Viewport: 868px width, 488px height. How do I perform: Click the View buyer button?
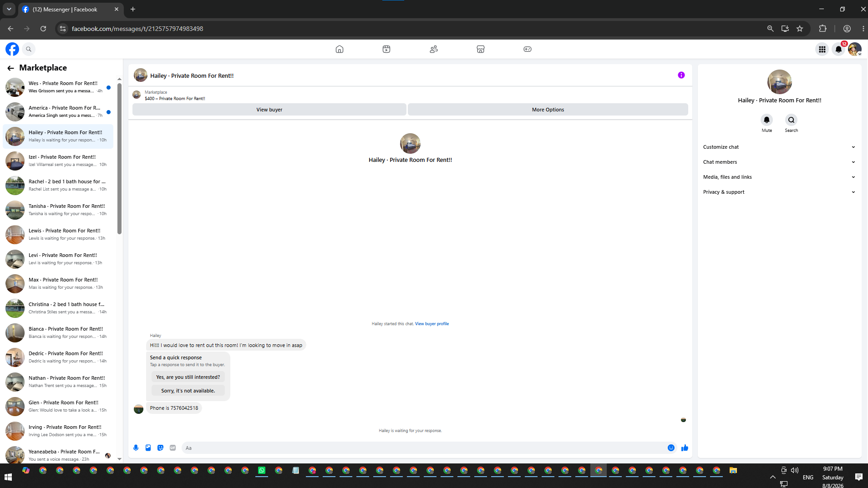click(269, 110)
